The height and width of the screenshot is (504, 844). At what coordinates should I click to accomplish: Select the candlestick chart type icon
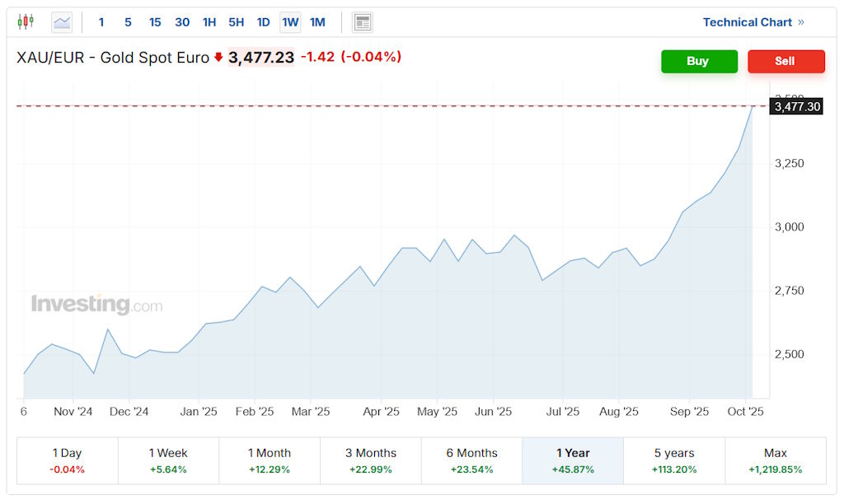(26, 22)
